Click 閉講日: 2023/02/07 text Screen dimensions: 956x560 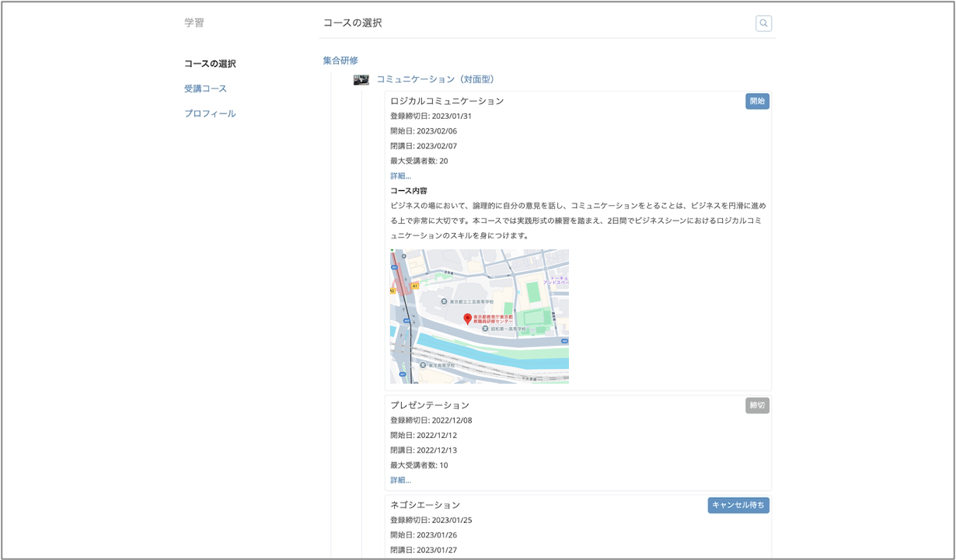pos(424,146)
